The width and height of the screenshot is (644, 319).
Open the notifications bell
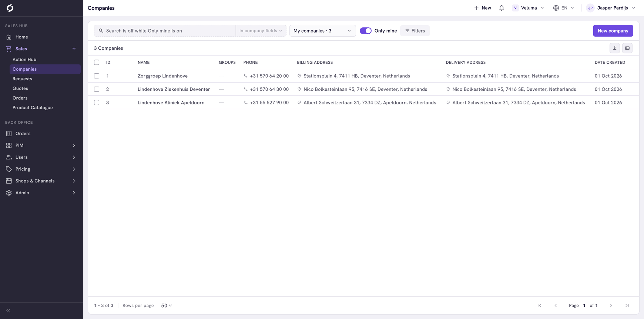(x=502, y=8)
